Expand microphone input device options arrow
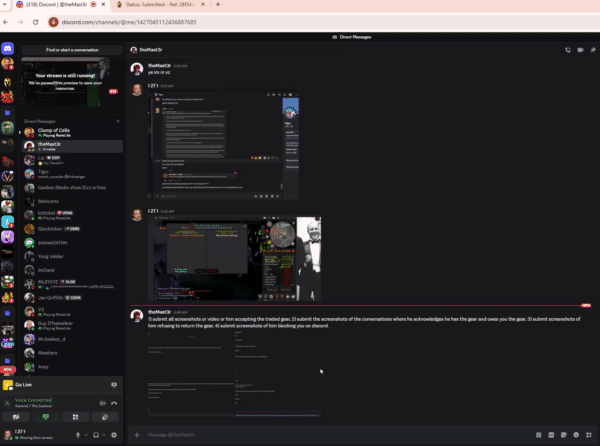 pyautogui.click(x=86, y=435)
